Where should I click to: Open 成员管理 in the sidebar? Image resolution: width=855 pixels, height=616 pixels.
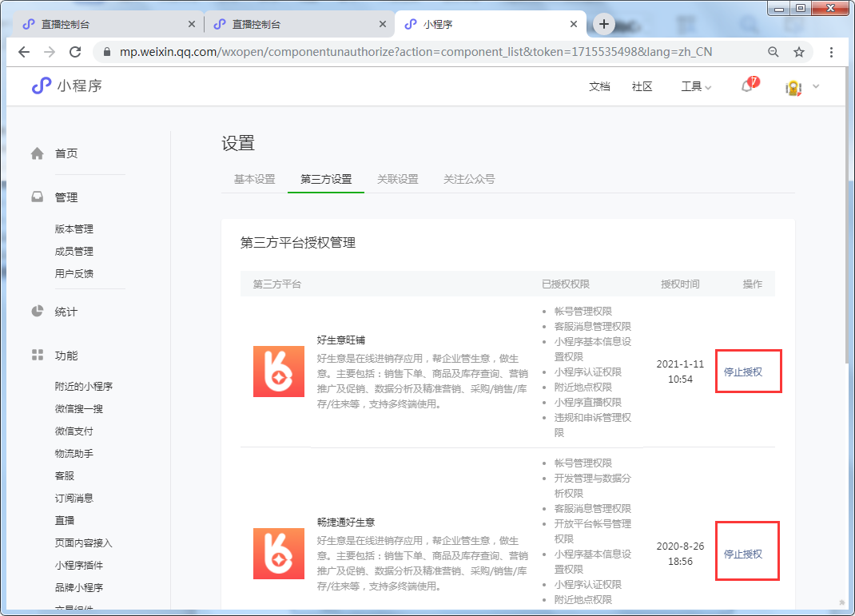tap(74, 252)
